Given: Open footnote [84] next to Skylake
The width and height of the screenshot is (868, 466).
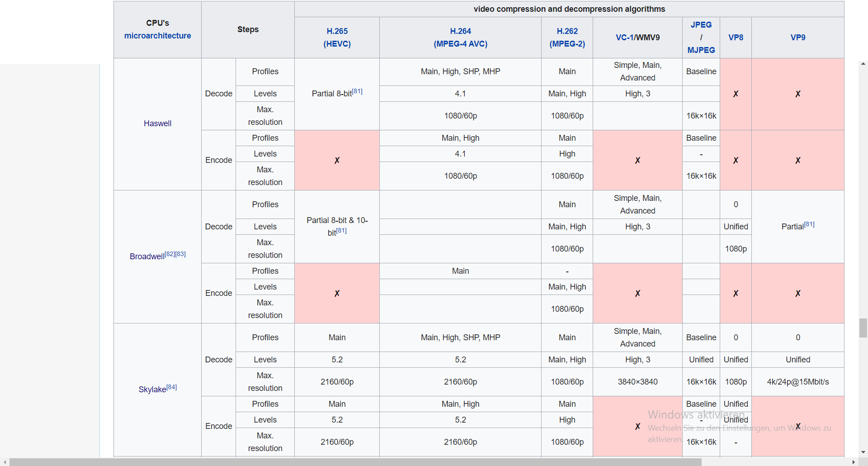Looking at the screenshot, I should tap(172, 387).
